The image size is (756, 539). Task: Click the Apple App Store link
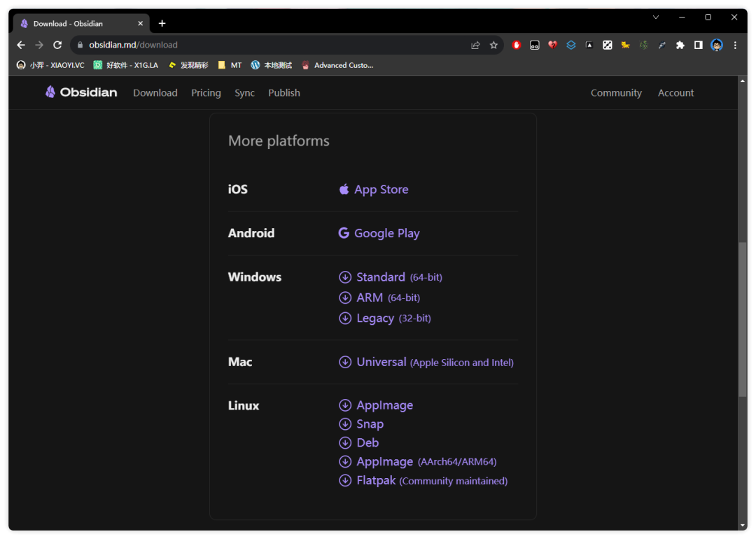pos(380,190)
